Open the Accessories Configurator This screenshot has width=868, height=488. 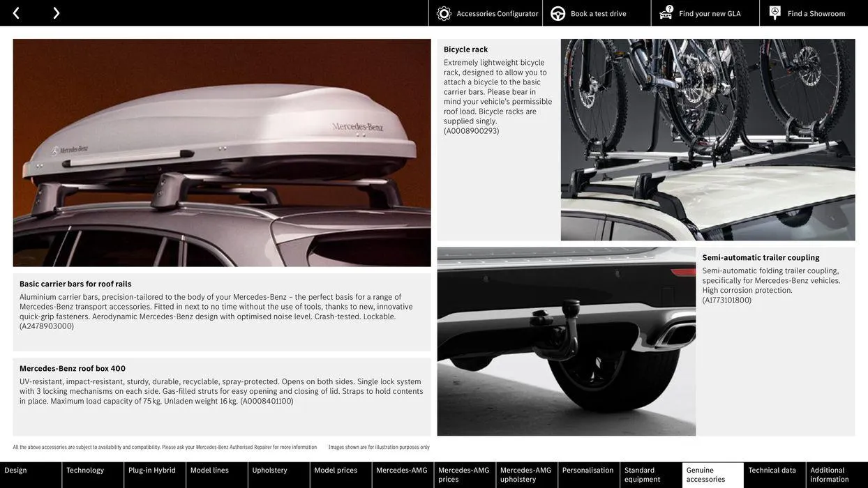[484, 12]
